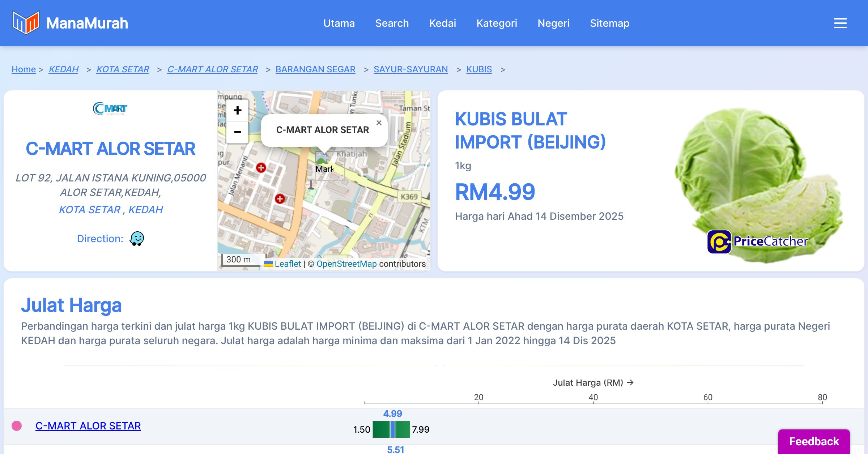
Task: Open C-MART ALOR SETAR link in price list
Action: click(x=88, y=426)
